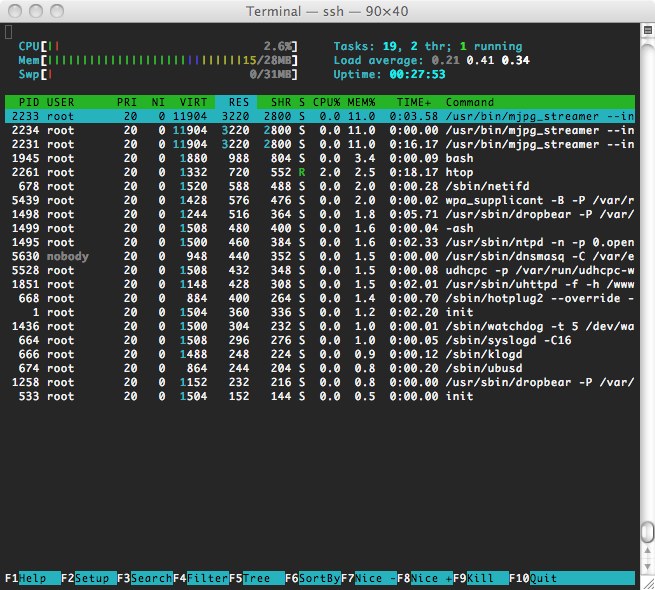Select the mjpg_streamer process row 2231

320,144
